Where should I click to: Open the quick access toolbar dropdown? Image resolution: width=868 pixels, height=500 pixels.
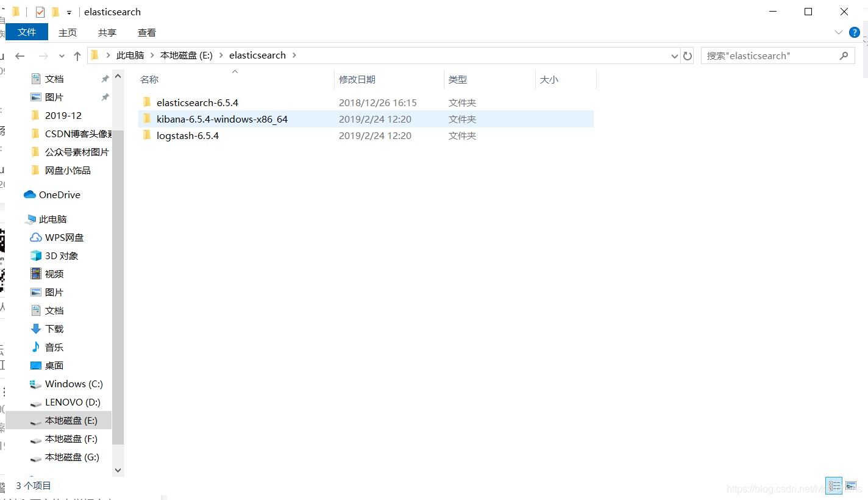tap(69, 12)
